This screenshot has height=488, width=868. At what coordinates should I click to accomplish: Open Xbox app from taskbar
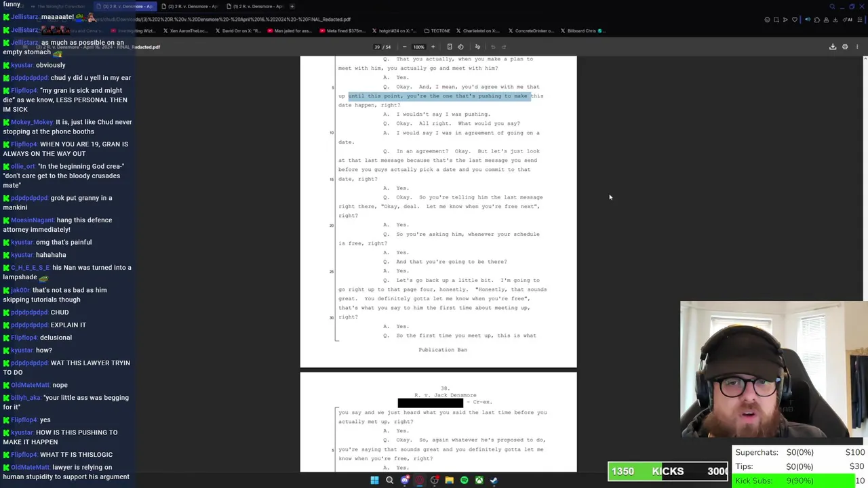[x=479, y=480]
